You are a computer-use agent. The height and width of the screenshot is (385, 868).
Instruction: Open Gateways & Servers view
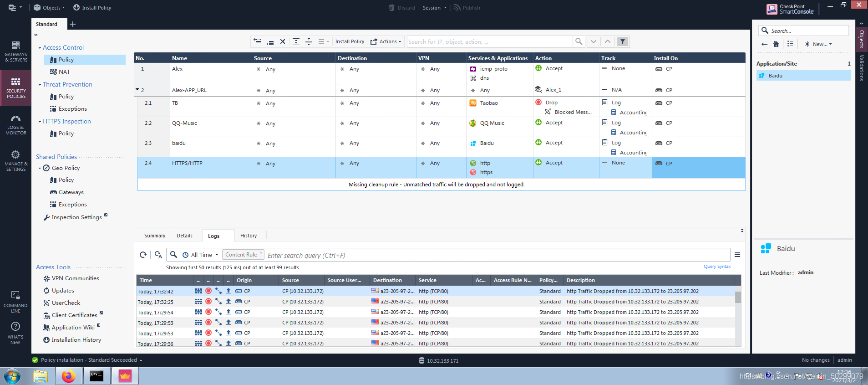(x=15, y=51)
